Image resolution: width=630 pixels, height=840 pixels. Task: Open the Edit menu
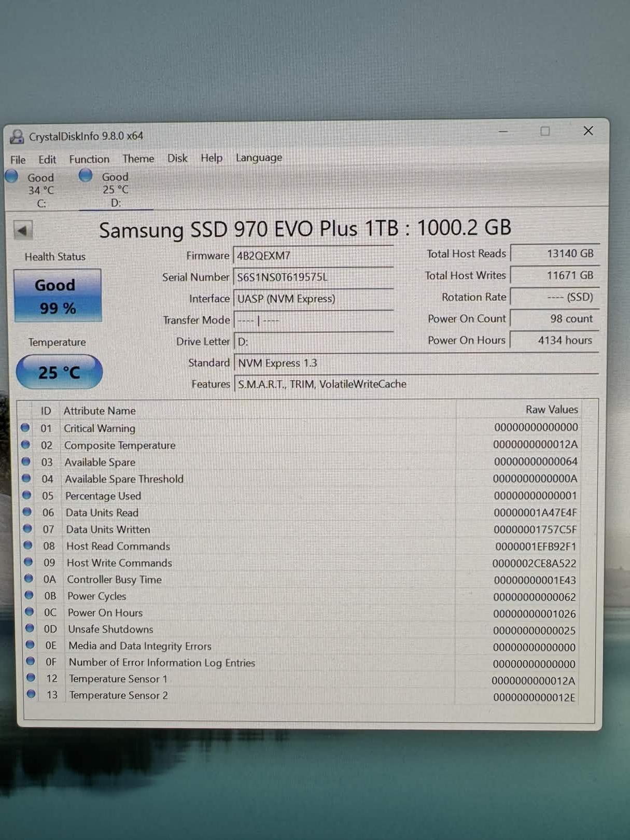click(47, 160)
